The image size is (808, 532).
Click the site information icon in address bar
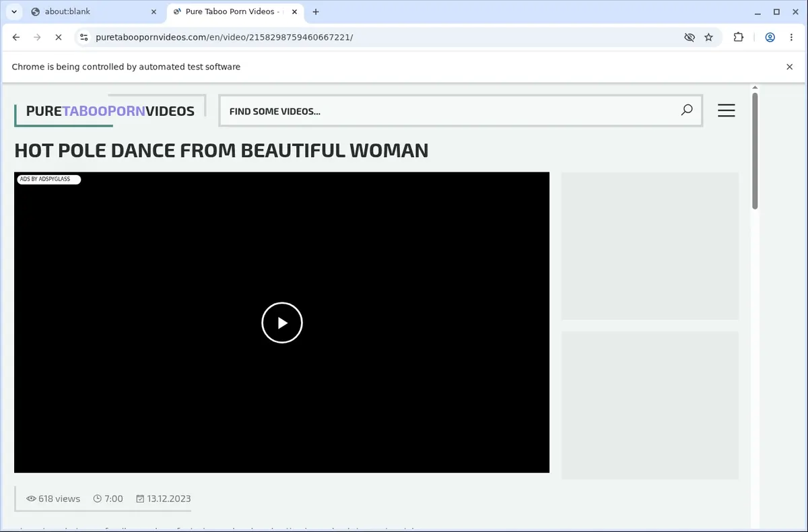pos(83,37)
